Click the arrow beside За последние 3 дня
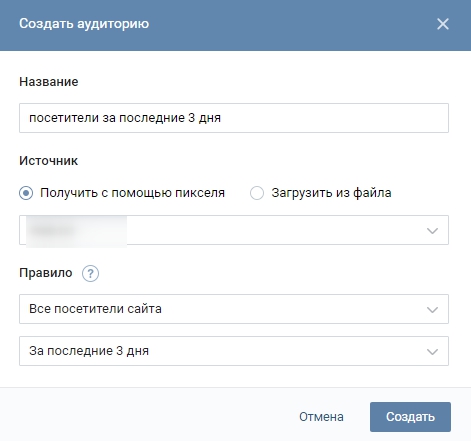 [432, 352]
